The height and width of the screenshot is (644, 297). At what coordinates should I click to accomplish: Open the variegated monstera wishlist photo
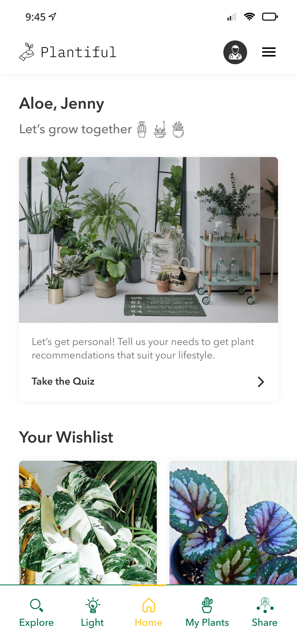coord(88,523)
